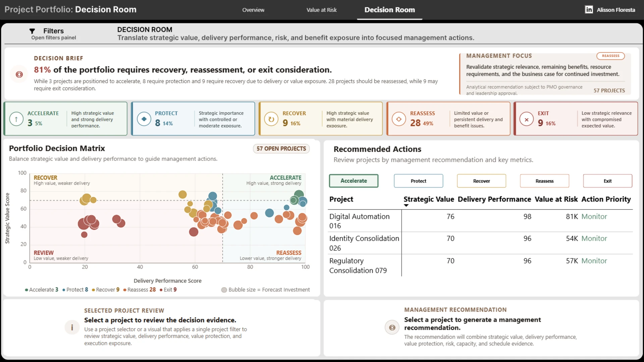Screen dimensions: 644x362
Task: Select the Protect card diamond icon
Action: click(144, 119)
